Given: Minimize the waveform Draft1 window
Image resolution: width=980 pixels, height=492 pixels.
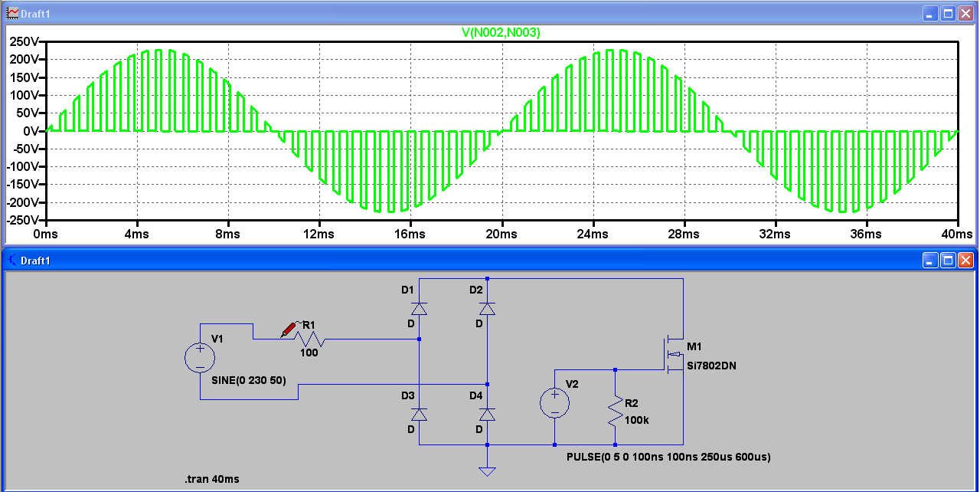Looking at the screenshot, I should [x=930, y=14].
